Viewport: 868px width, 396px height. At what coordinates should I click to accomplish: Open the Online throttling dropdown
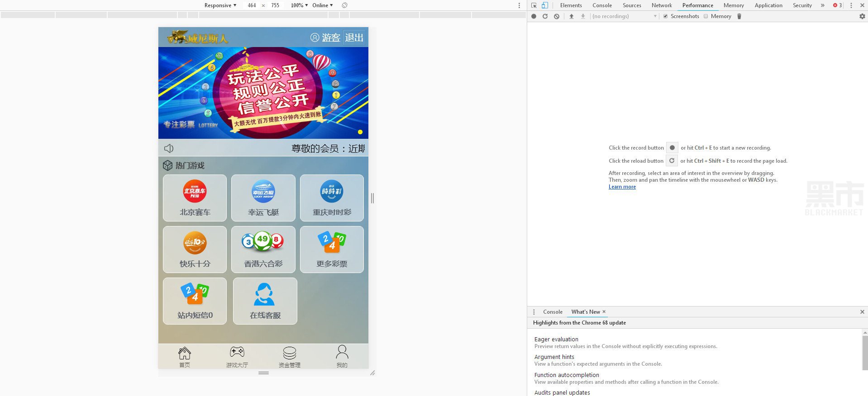(323, 5)
